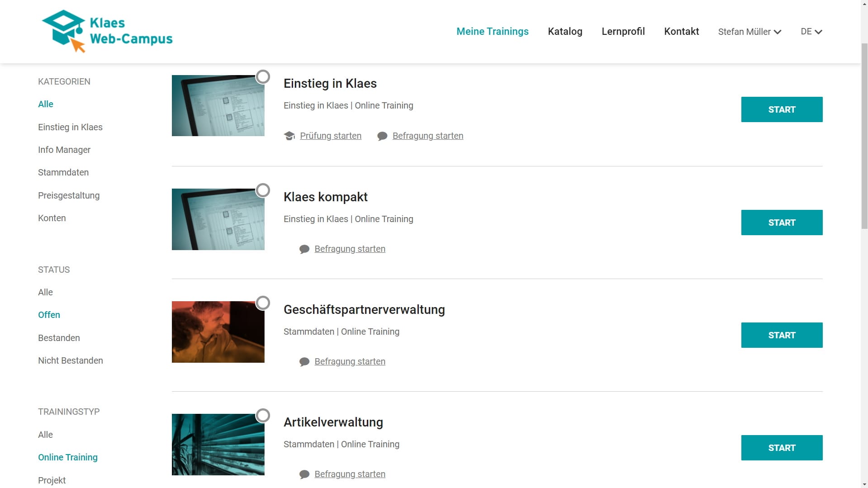Click the page's vertical scrollbar thumb
Screen dimensions: 868x488
864,136
